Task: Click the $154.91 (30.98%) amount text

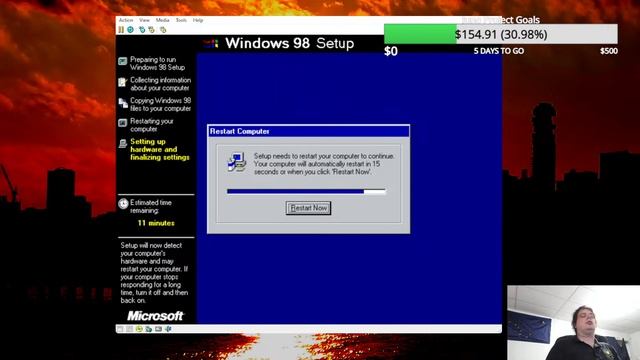Action: pyautogui.click(x=501, y=34)
